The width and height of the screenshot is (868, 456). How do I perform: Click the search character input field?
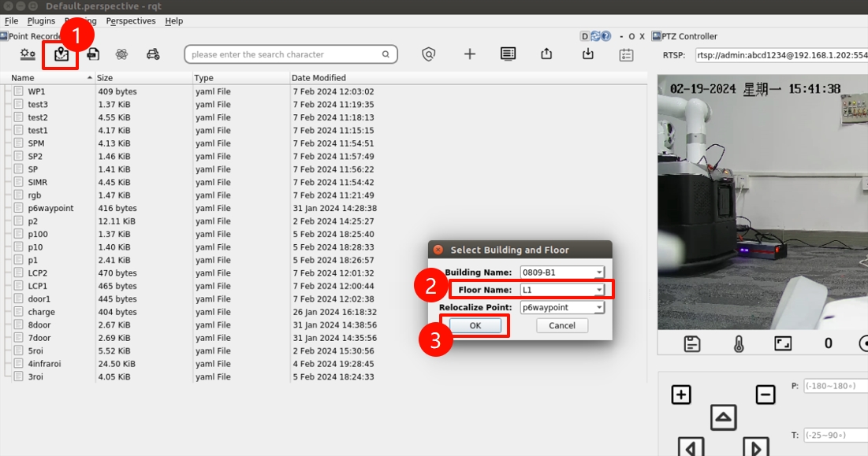[284, 54]
